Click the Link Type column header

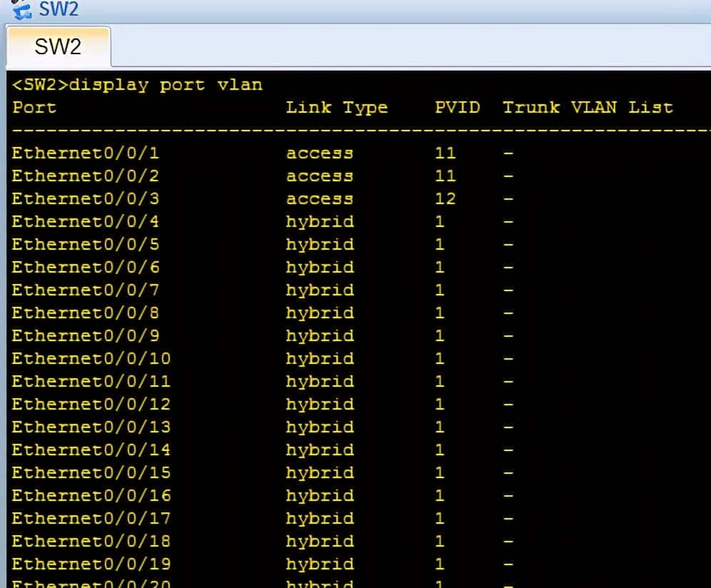click(336, 108)
